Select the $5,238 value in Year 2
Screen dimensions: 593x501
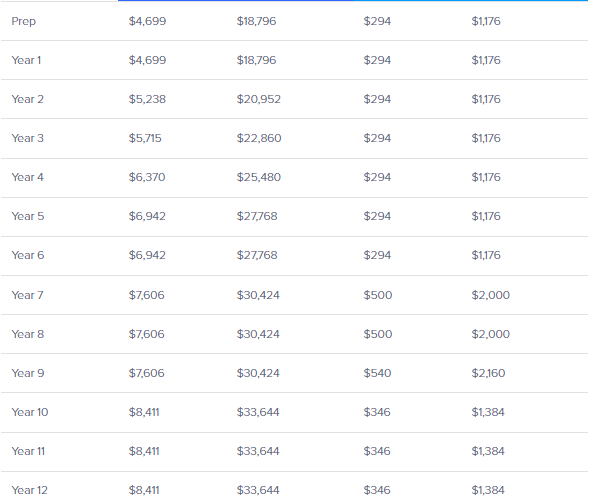coord(147,99)
